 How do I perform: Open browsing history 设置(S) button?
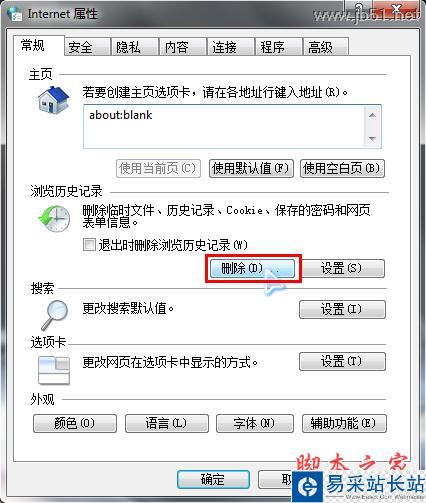(x=342, y=268)
